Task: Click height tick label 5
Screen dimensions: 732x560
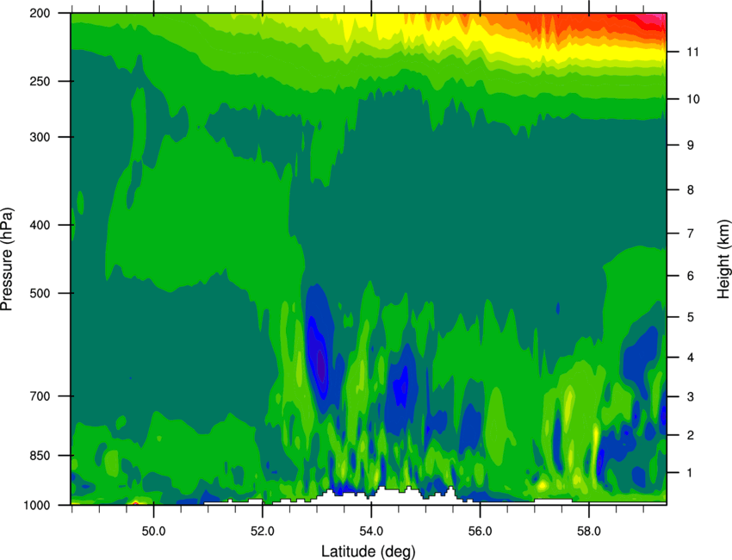Action: pos(691,317)
